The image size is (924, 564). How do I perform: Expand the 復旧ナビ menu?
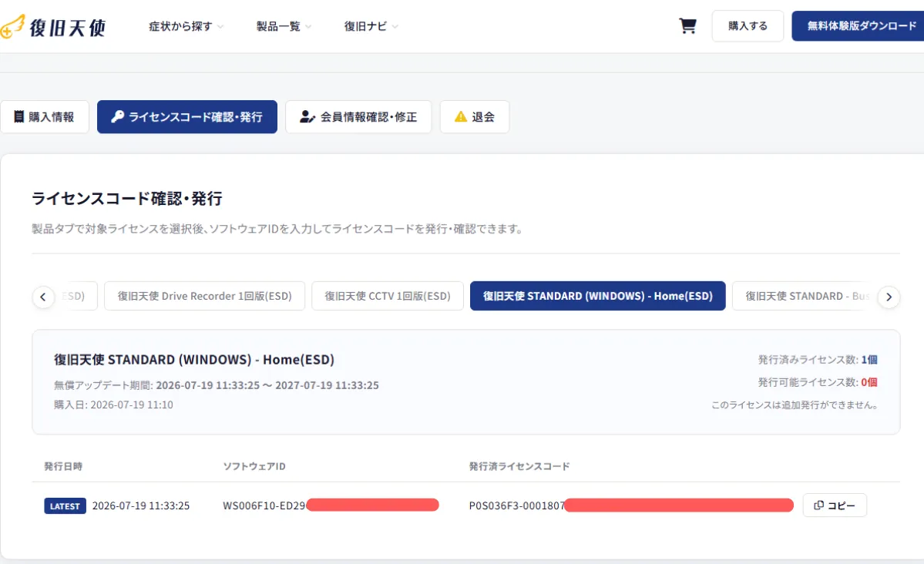[x=371, y=26]
